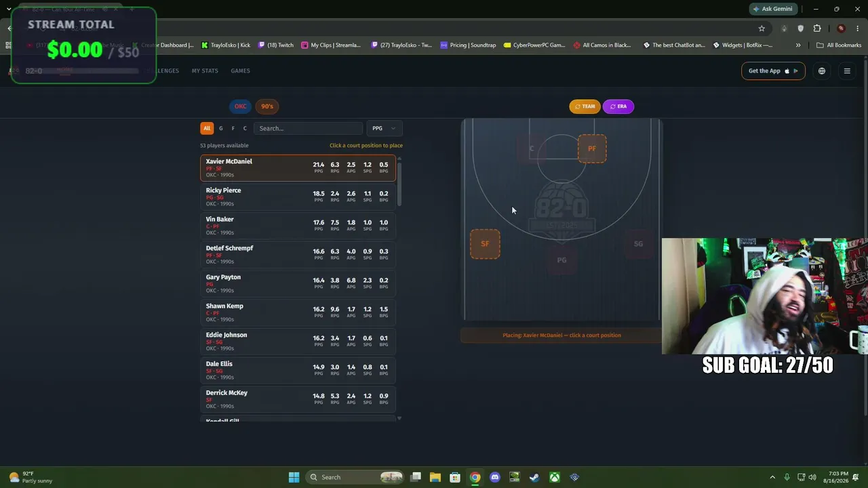
Task: Select the PG court position
Action: [561, 260]
